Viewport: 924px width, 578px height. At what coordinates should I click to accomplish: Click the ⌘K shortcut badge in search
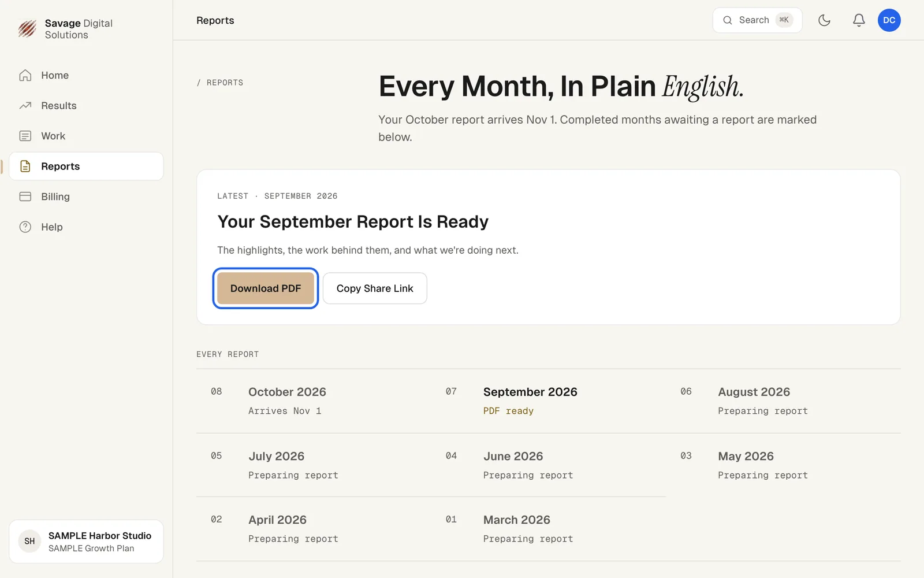784,20
